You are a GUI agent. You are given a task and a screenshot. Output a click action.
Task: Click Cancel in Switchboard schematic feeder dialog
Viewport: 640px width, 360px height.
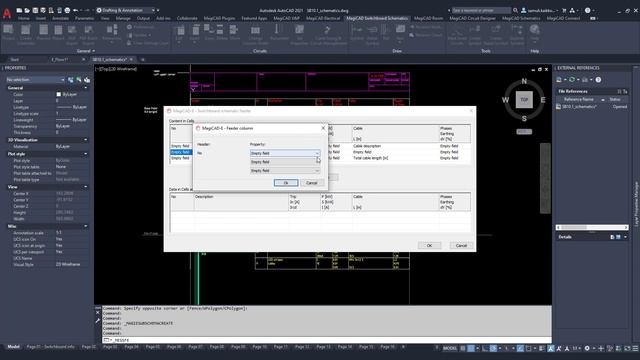tap(461, 245)
